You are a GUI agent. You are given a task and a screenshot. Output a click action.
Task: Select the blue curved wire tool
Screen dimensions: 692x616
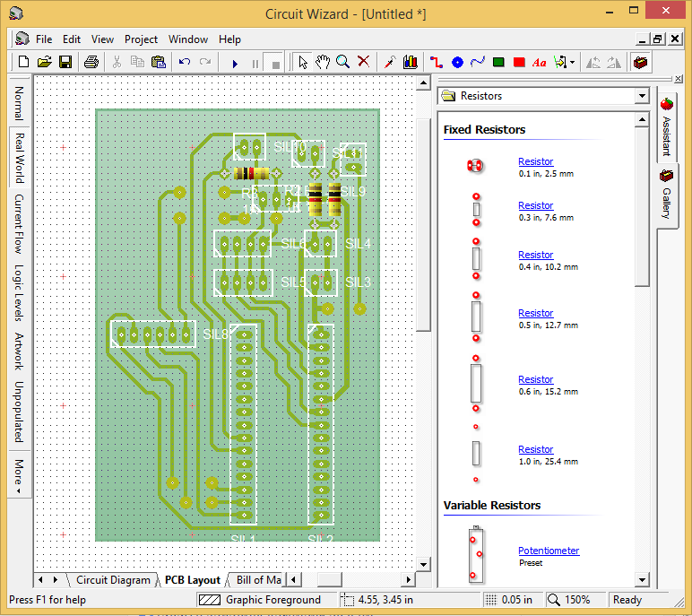click(478, 62)
